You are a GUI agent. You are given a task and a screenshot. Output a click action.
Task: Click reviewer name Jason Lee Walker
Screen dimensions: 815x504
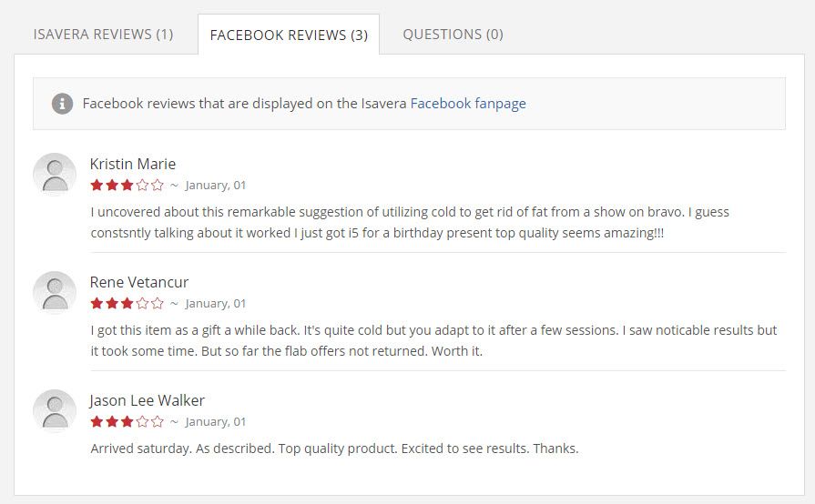coord(148,400)
